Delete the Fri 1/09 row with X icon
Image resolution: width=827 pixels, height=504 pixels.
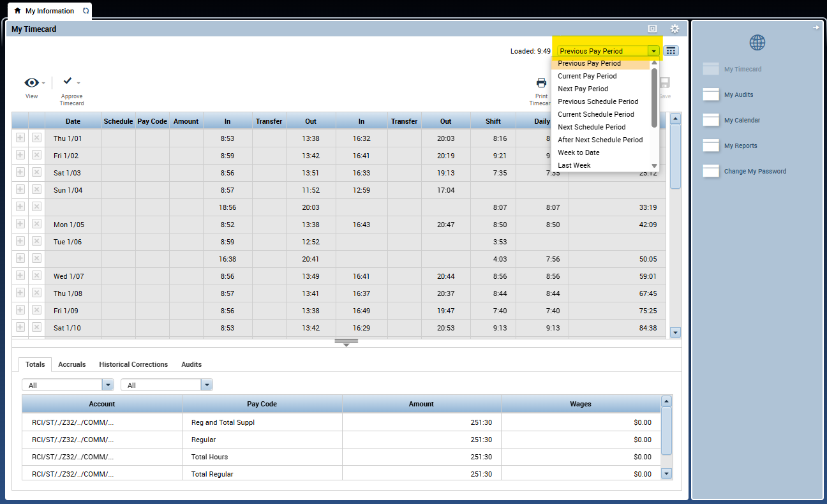pos(36,310)
